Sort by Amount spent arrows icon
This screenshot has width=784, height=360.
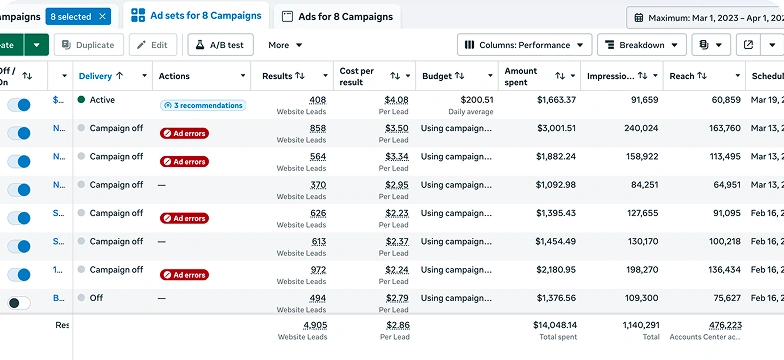[560, 76]
